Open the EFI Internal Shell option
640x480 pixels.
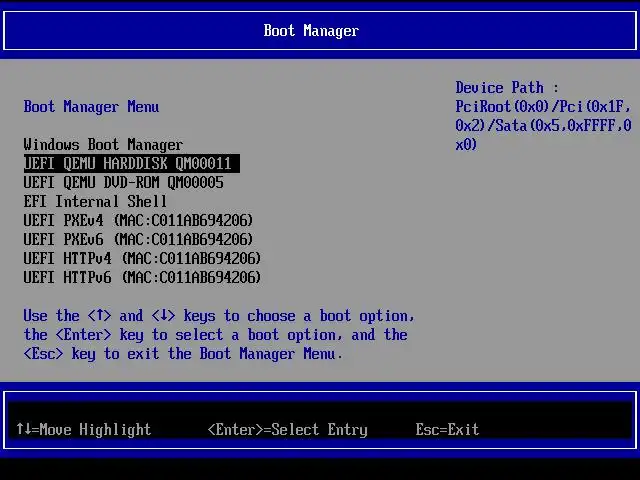click(95, 201)
